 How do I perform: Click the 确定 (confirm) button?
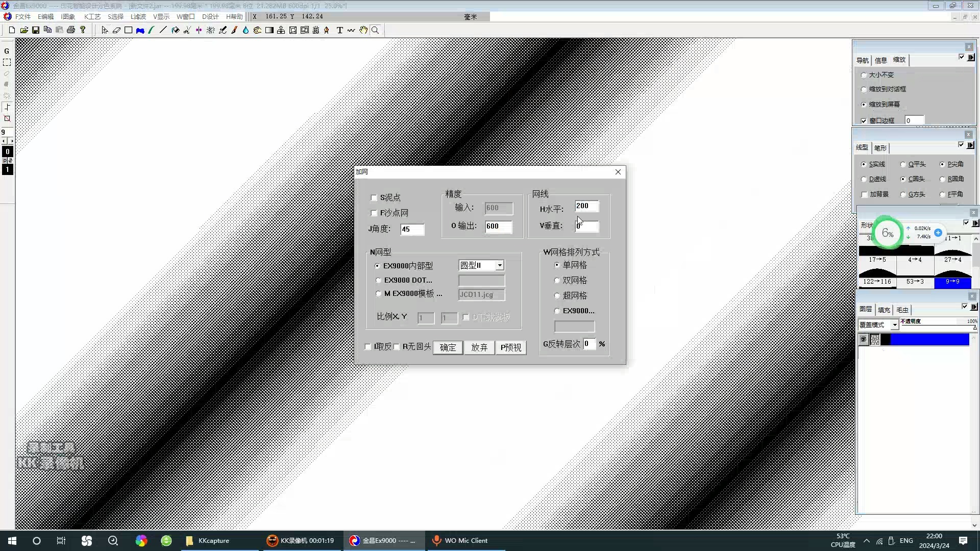[448, 347]
